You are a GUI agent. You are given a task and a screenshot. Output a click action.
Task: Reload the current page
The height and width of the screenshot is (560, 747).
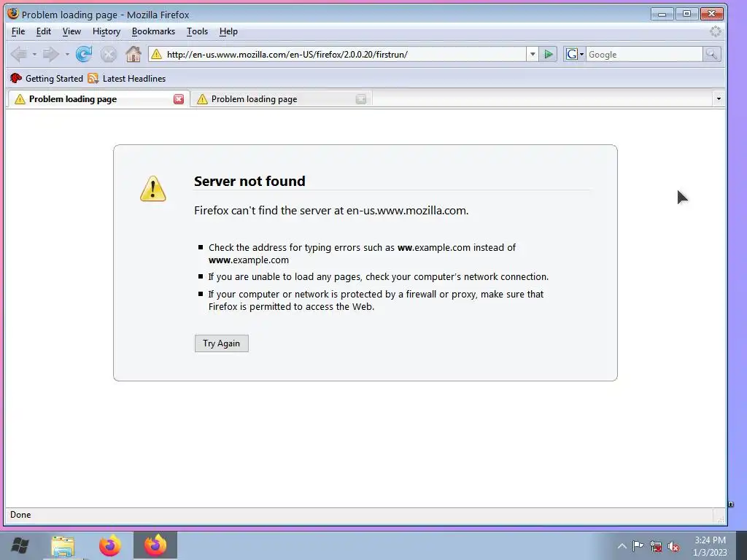point(84,54)
